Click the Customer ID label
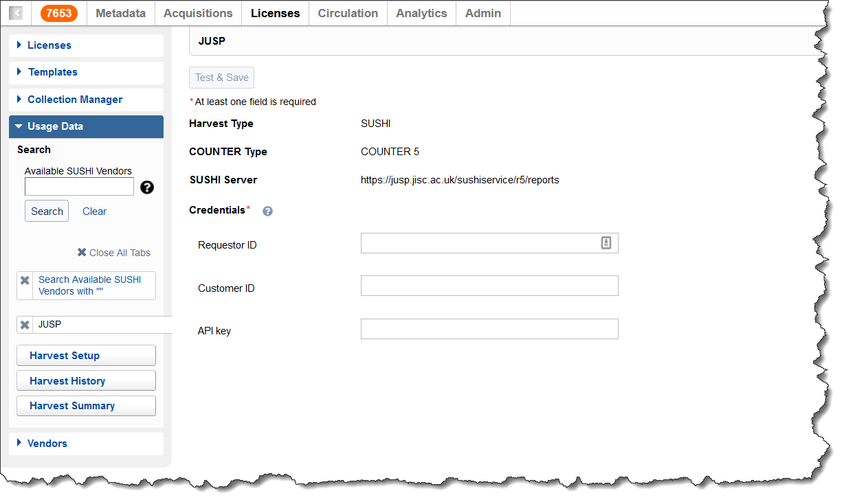 pos(226,288)
